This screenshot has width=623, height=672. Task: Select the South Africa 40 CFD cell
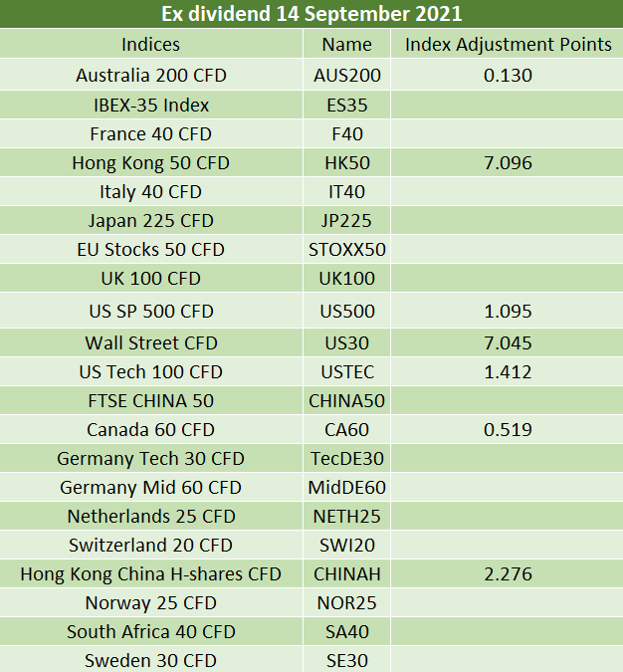pos(151,632)
